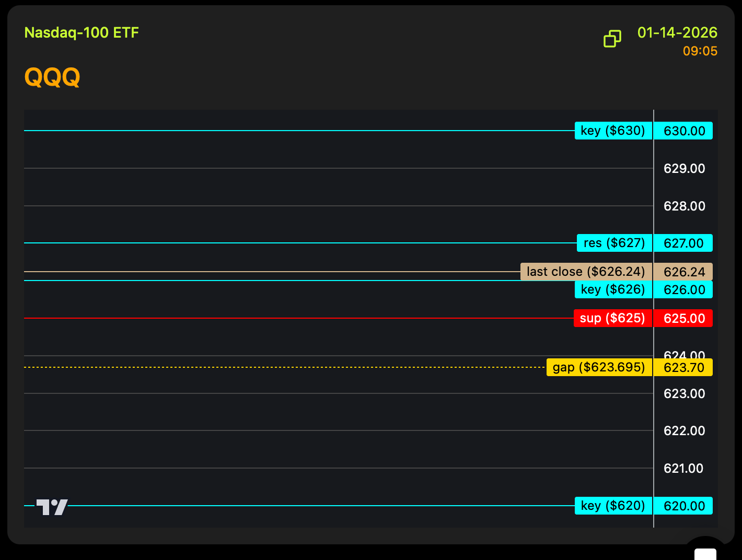Viewport: 742px width, 560px height.
Task: Click the 622.00 price axis value
Action: click(684, 430)
